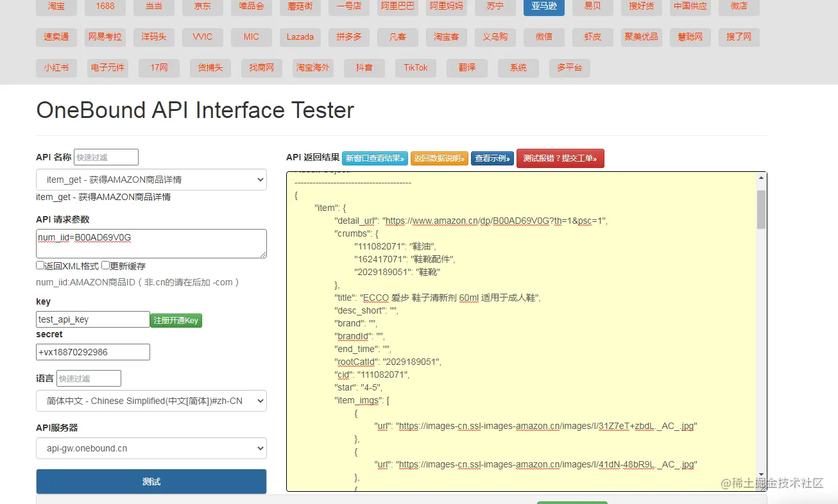Switch to the 速卖通 tab
Screen dimensions: 838x504
(x=56, y=37)
